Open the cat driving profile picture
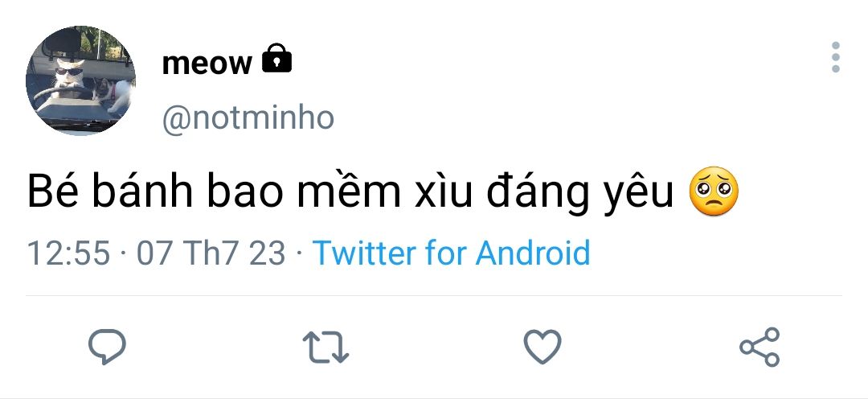The width and height of the screenshot is (868, 399). pos(80,80)
